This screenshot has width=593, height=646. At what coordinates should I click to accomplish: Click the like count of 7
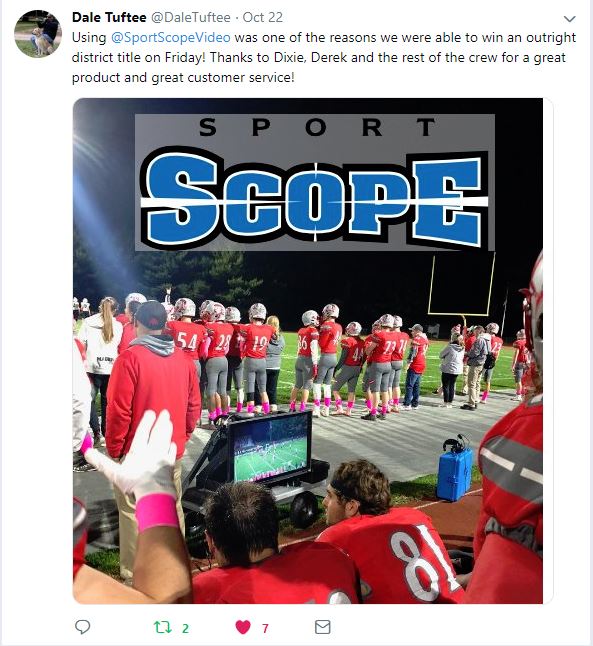click(x=265, y=628)
